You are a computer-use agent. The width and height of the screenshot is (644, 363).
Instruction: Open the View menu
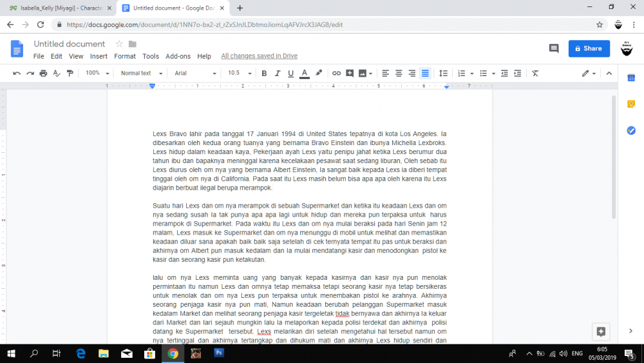76,56
